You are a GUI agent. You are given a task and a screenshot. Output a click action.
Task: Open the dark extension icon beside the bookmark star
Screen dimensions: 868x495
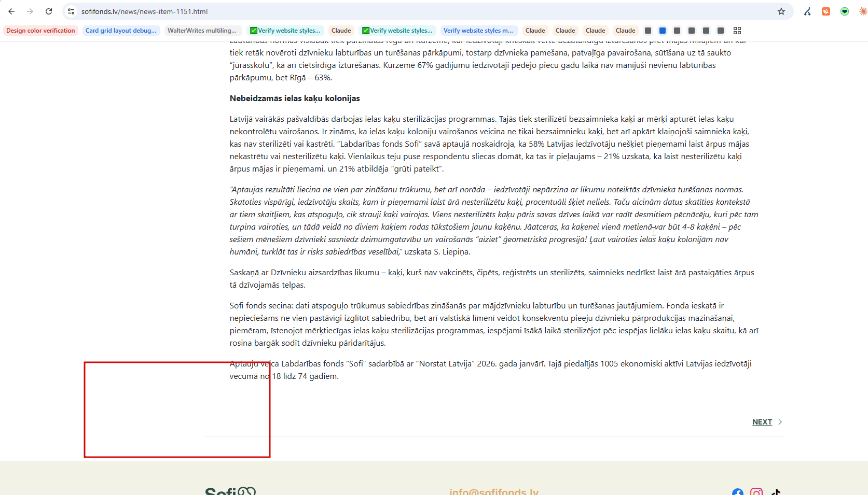[x=807, y=11]
